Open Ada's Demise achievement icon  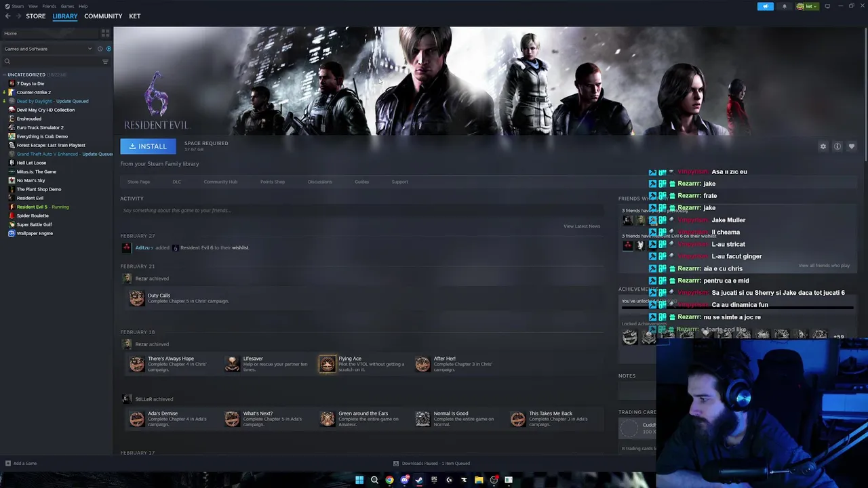point(136,419)
